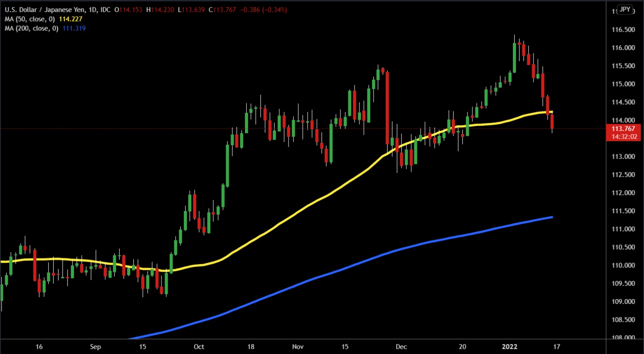Click the 109.500 price axis label
Image resolution: width=644 pixels, height=354 pixels.
coord(622,284)
